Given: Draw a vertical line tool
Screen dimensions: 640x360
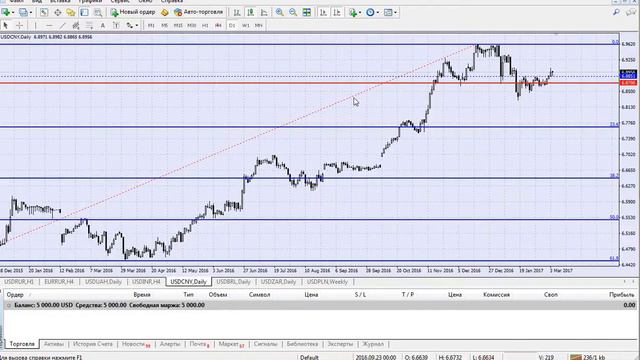Looking at the screenshot, I should tap(36, 25).
